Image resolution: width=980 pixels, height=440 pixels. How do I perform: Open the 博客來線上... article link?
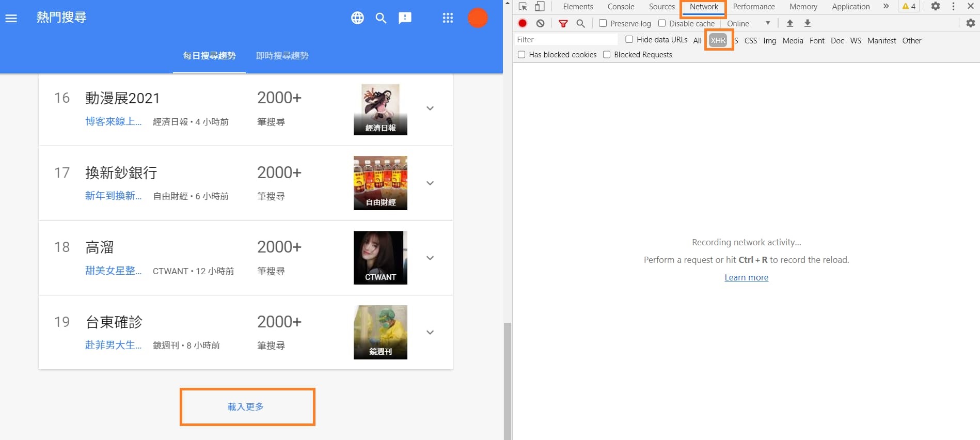point(113,121)
